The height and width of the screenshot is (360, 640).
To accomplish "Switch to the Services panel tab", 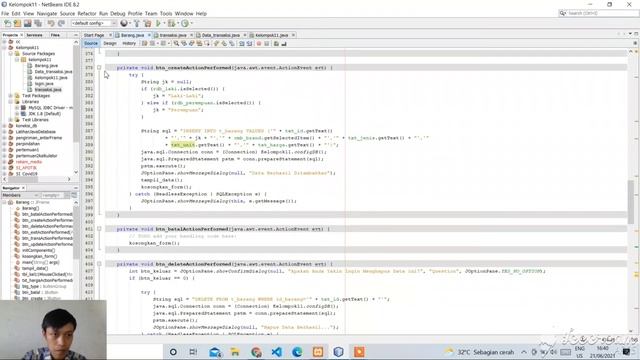I will [x=35, y=35].
